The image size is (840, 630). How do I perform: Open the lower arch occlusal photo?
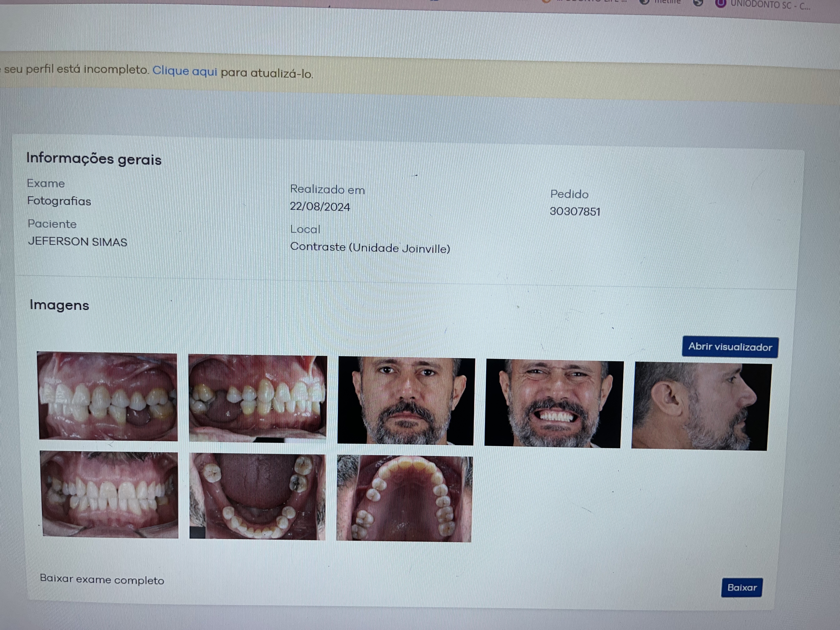click(x=257, y=497)
